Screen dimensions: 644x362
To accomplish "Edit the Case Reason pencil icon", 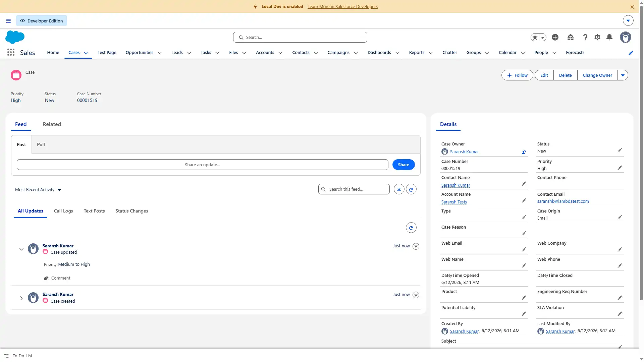I will [x=524, y=233].
